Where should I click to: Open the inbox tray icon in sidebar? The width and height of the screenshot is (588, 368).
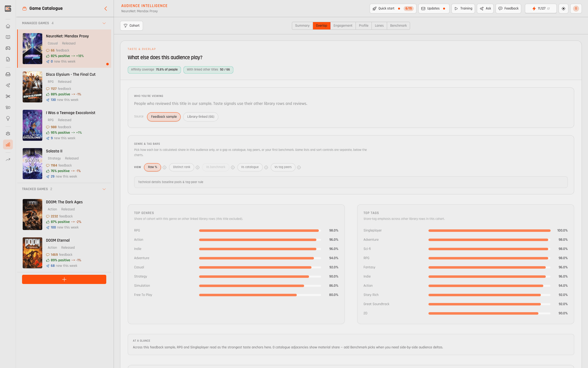8,74
